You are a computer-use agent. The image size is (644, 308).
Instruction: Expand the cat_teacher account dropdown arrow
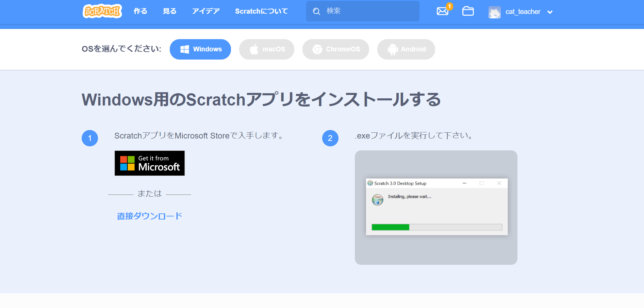(x=550, y=12)
